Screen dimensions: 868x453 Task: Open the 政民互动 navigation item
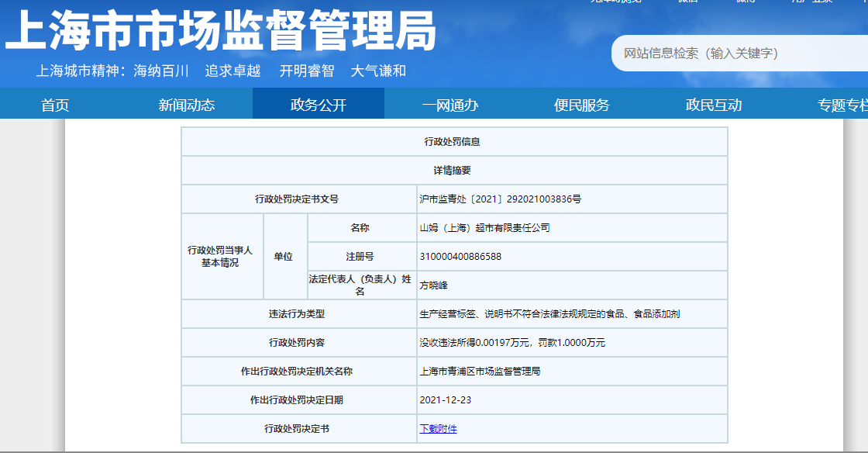[714, 105]
